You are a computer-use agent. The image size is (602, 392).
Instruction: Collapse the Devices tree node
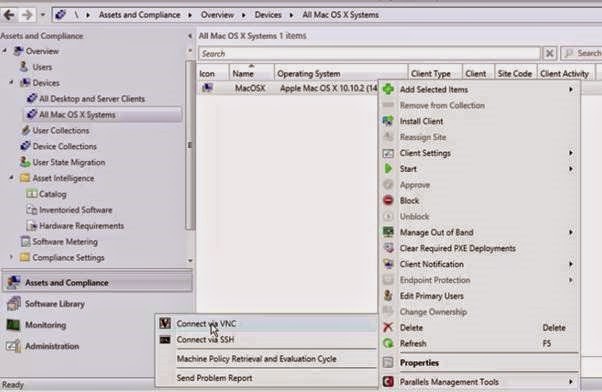tap(12, 82)
